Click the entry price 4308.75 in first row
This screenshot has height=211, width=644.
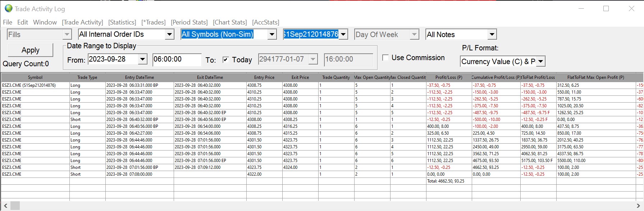264,85
